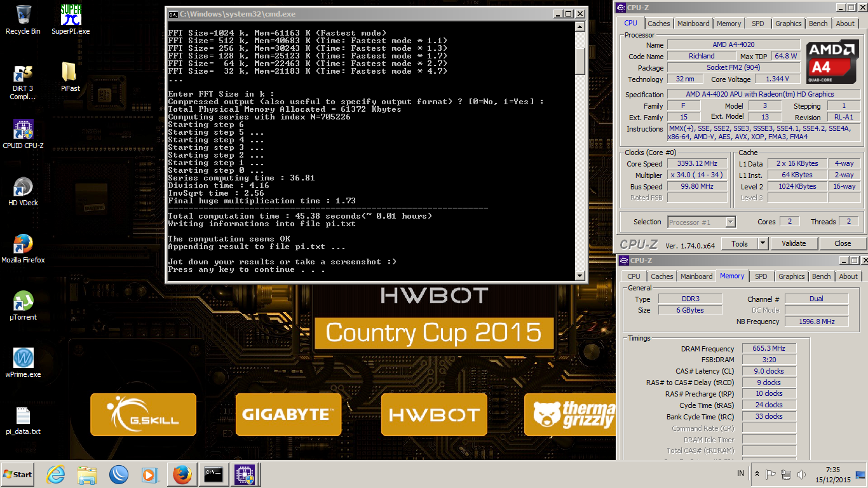Select the HD VDeck desktop shortcut

tap(23, 191)
